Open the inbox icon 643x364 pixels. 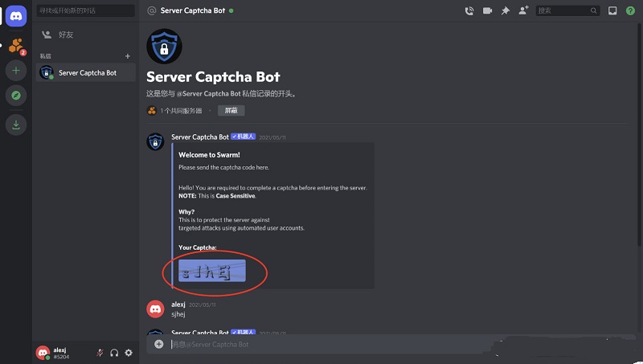click(x=612, y=10)
